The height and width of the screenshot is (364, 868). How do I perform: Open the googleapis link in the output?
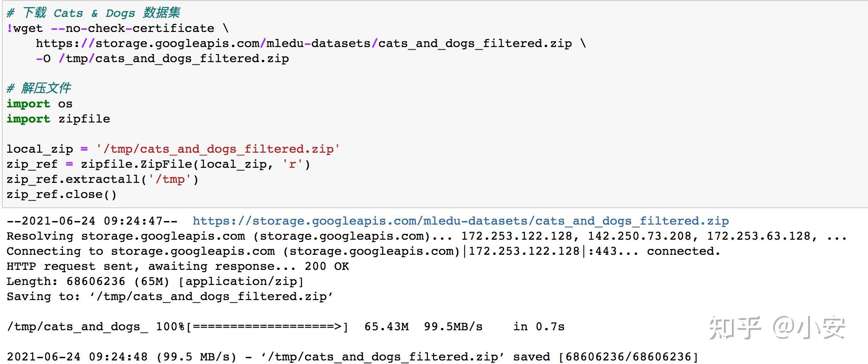coord(460,221)
